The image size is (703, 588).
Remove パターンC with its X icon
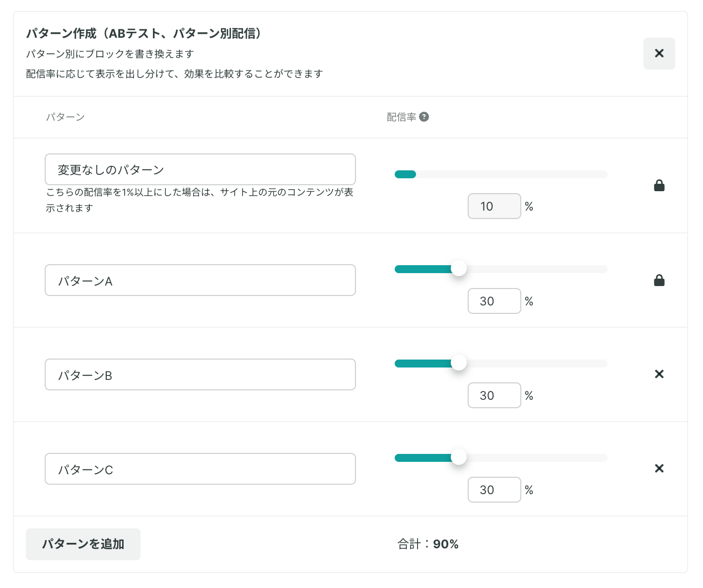(x=659, y=468)
